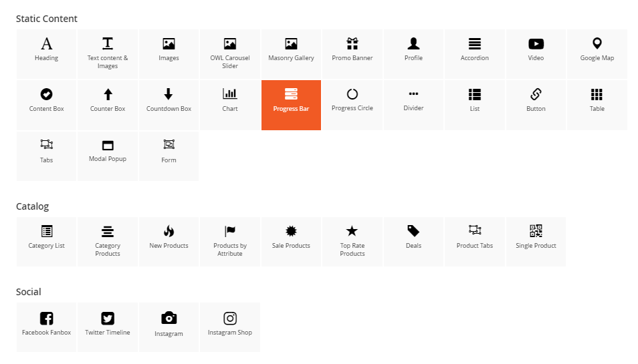Add the Twitter Timeline social element
Viewport: 638px width, 364px height.
pos(108,327)
